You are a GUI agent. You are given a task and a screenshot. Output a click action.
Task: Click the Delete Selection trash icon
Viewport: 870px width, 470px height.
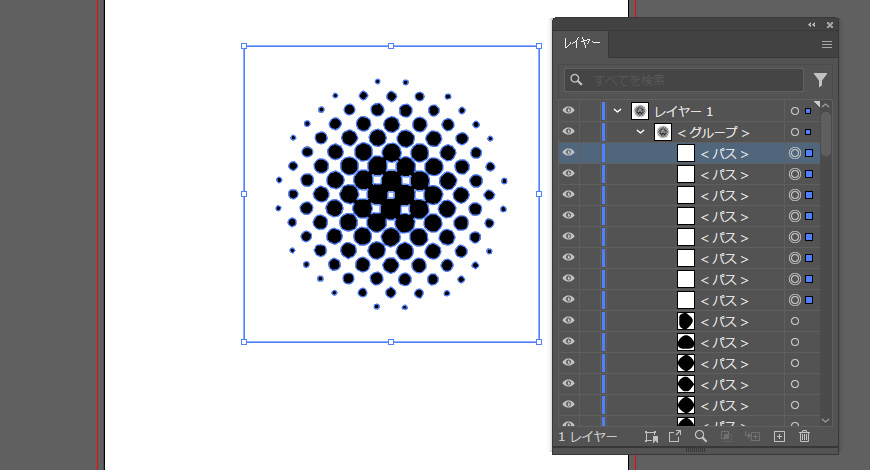(805, 437)
